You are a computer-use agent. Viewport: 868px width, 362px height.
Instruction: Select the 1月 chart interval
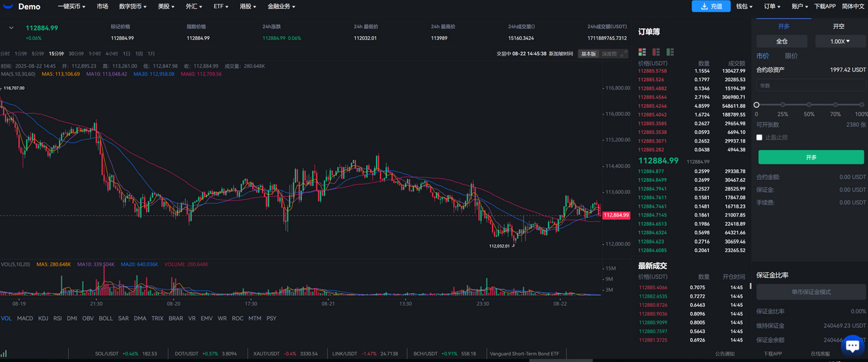150,54
